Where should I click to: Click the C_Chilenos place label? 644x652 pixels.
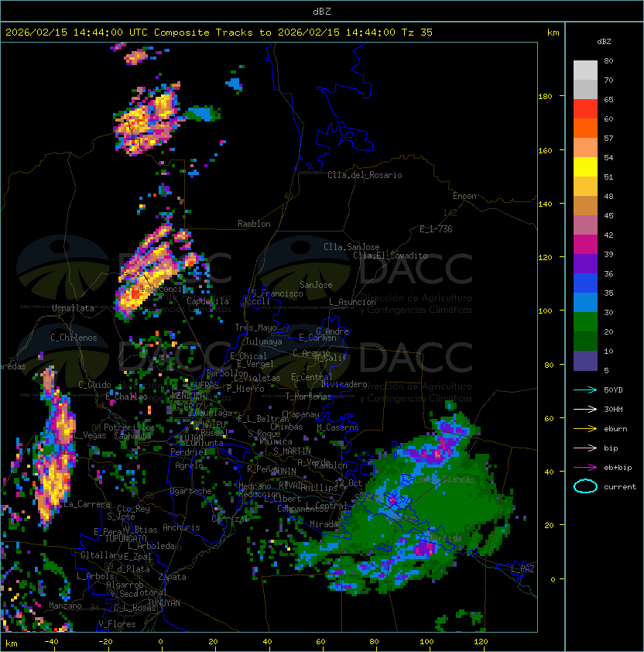(x=74, y=338)
